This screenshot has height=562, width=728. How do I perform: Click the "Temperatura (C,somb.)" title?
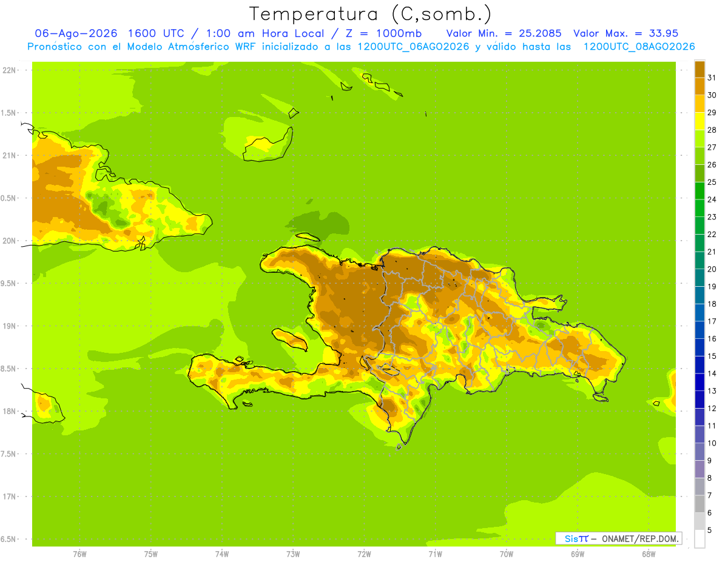(371, 14)
